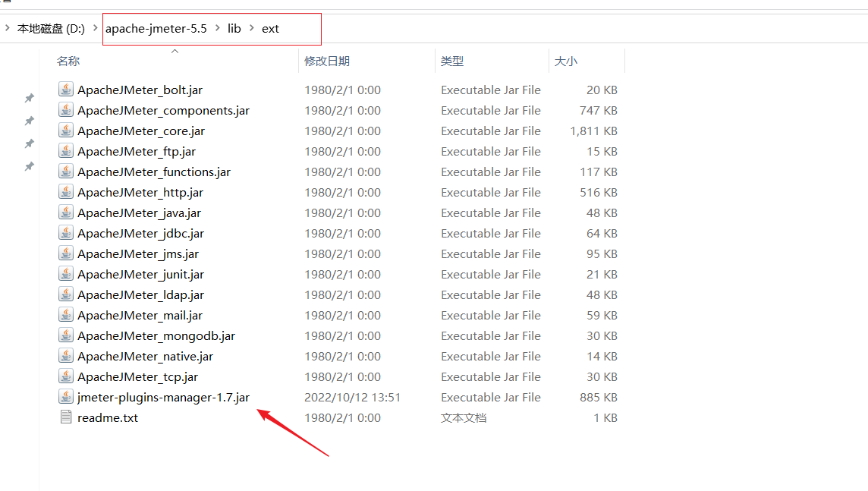Click the icon of ApacheJMeter_core.jar
The width and height of the screenshot is (868, 491).
(x=66, y=130)
